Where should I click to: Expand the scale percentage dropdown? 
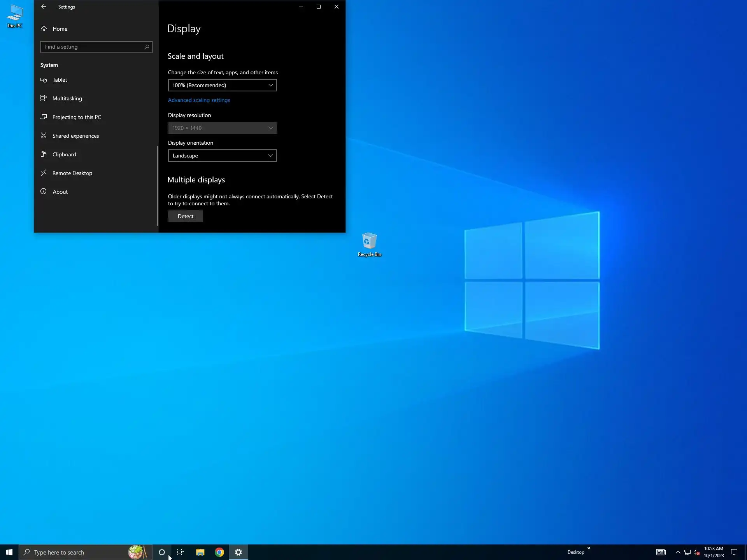222,85
